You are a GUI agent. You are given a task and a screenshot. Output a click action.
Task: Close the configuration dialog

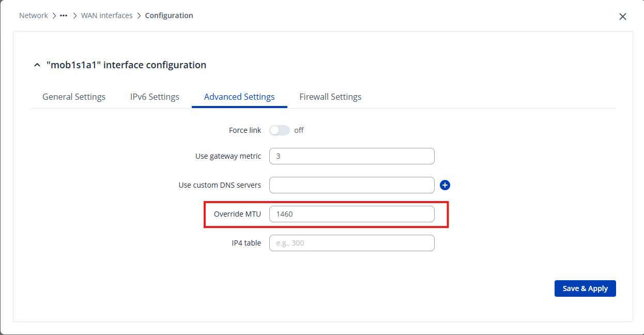(622, 17)
